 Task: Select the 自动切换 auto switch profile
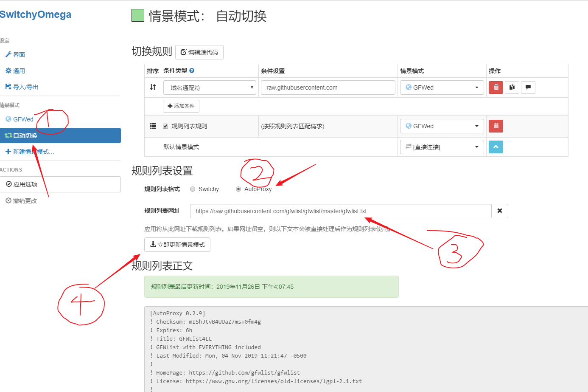59,135
